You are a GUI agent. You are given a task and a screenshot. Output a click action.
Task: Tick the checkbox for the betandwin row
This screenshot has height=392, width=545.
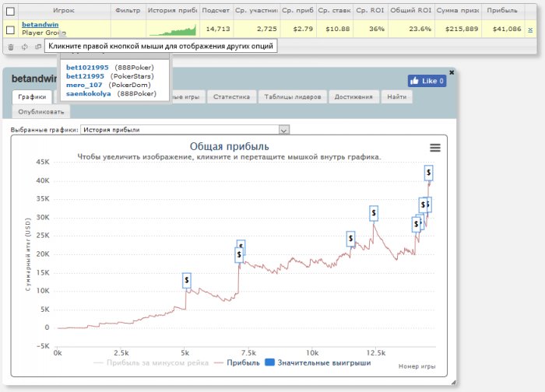point(10,30)
